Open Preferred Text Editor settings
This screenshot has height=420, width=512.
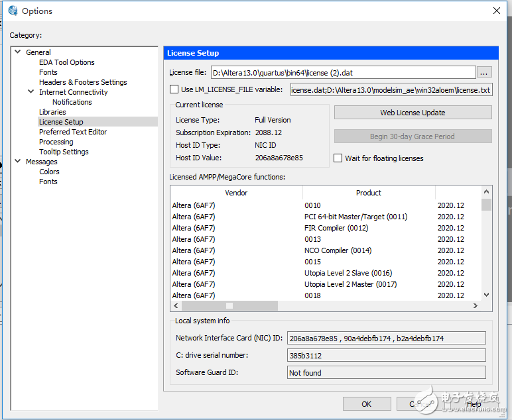72,132
